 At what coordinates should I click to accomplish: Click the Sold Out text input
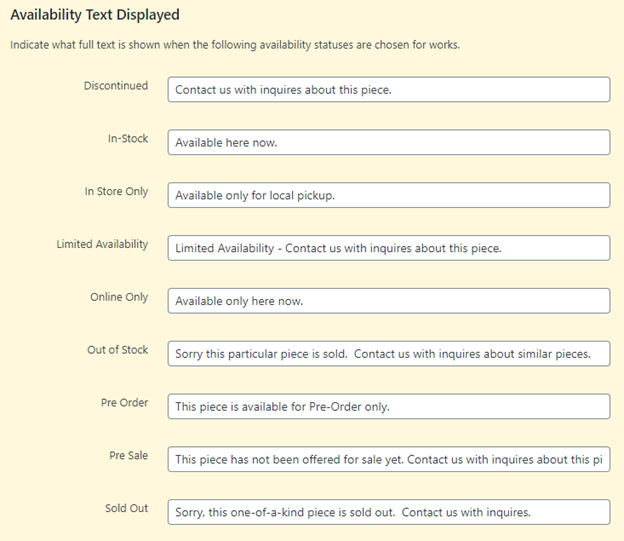coord(388,512)
